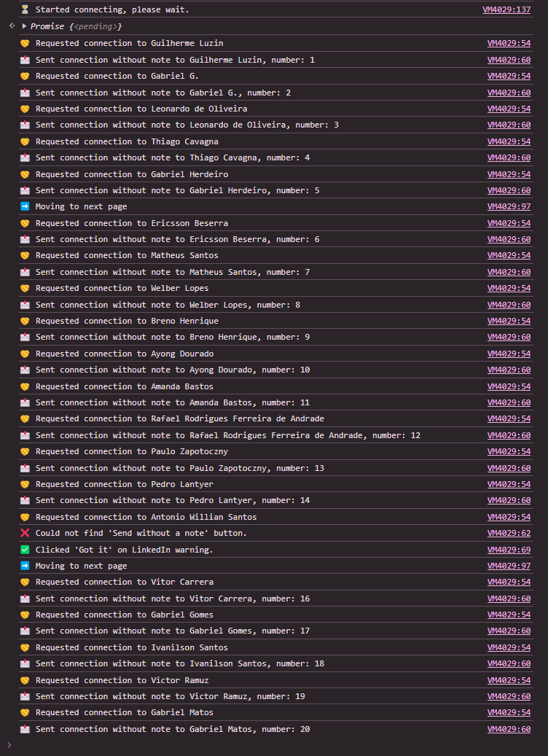Select message 'Requested connection to Paulo Zapotoczny'
The image size is (548, 756).
coord(132,452)
